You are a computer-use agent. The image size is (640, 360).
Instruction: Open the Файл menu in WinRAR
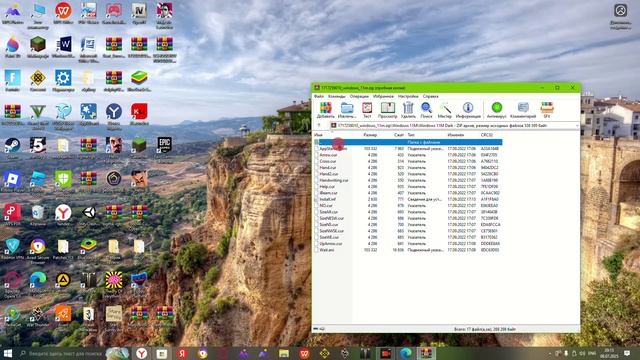(319, 96)
